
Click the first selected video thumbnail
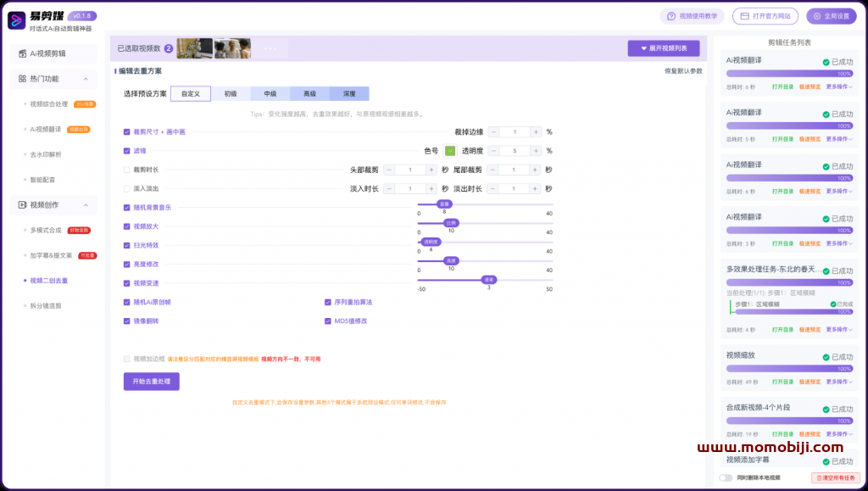[x=194, y=48]
